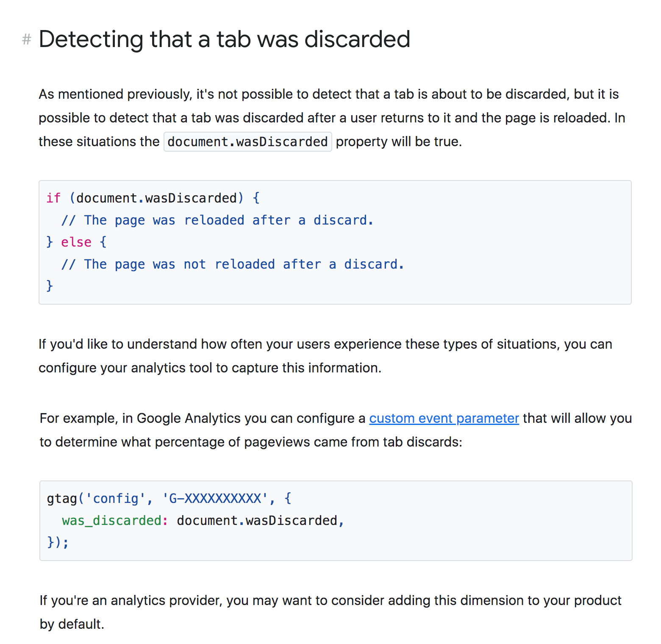The width and height of the screenshot is (661, 644).
Task: Click the final closing brace of the if-else block
Action: [x=50, y=286]
